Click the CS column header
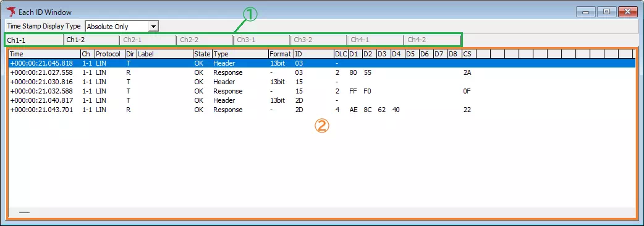 tap(468, 54)
